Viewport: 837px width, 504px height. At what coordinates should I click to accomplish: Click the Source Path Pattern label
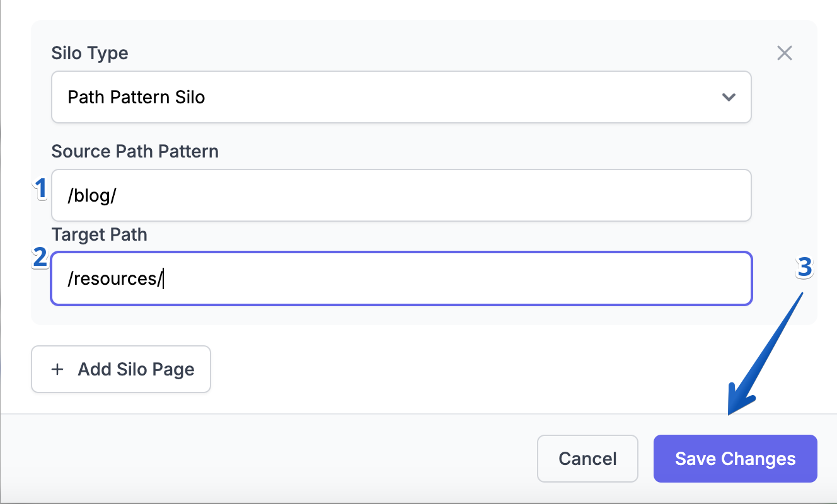coord(135,151)
